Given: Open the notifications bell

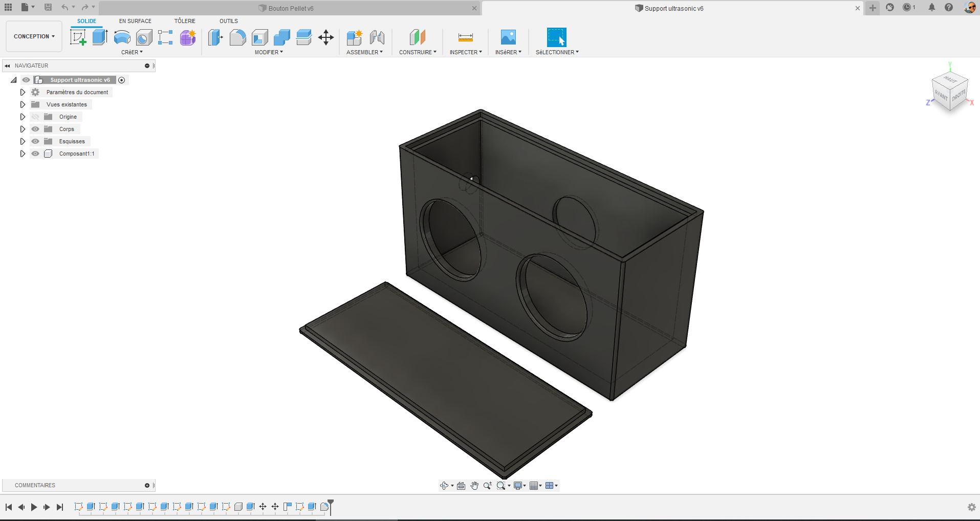Looking at the screenshot, I should (932, 7).
